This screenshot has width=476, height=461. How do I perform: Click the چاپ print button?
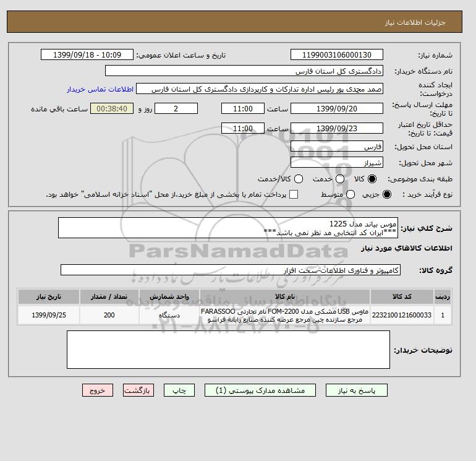pos(179,390)
